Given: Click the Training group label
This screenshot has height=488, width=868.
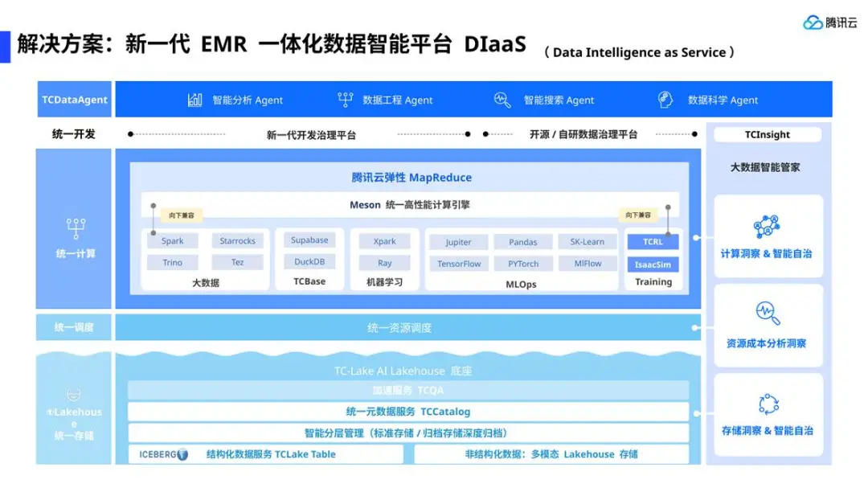Looking at the screenshot, I should (x=653, y=282).
